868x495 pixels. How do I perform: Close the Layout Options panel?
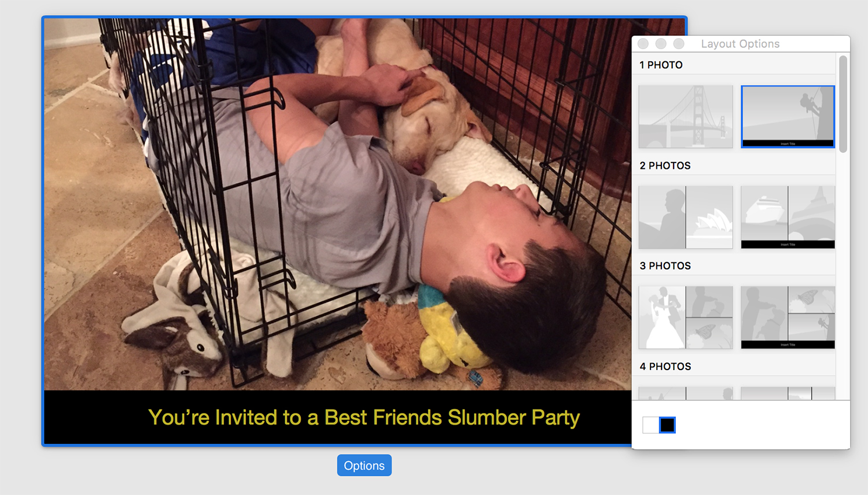(x=643, y=44)
